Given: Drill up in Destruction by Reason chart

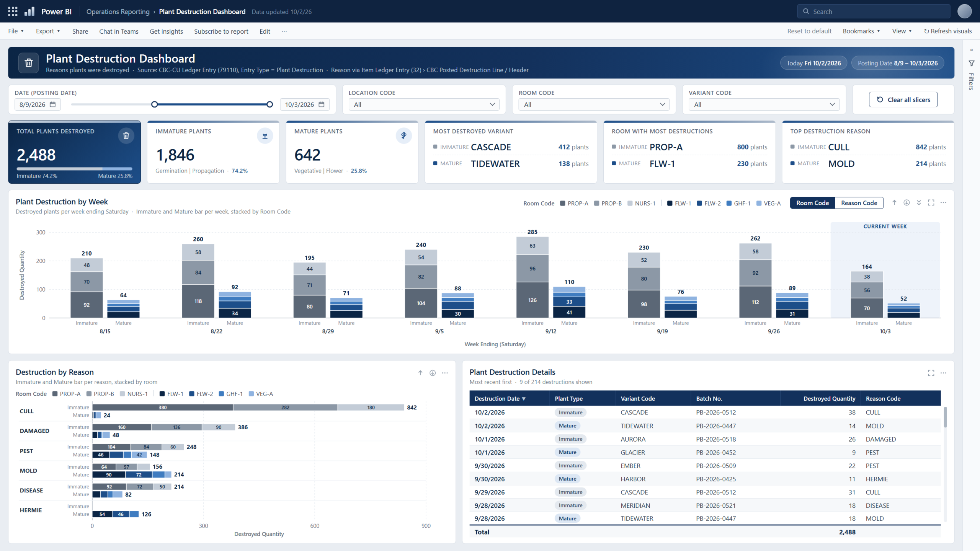Looking at the screenshot, I should pos(420,373).
